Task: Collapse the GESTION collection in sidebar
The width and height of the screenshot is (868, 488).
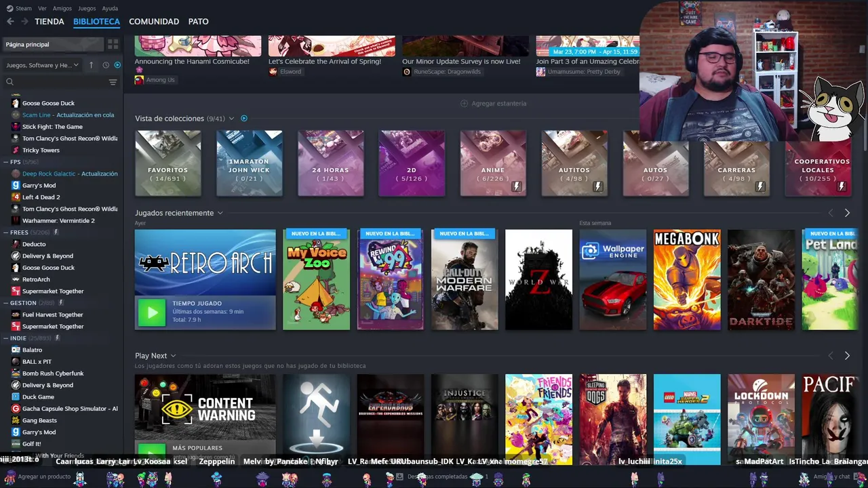Action: click(x=5, y=303)
